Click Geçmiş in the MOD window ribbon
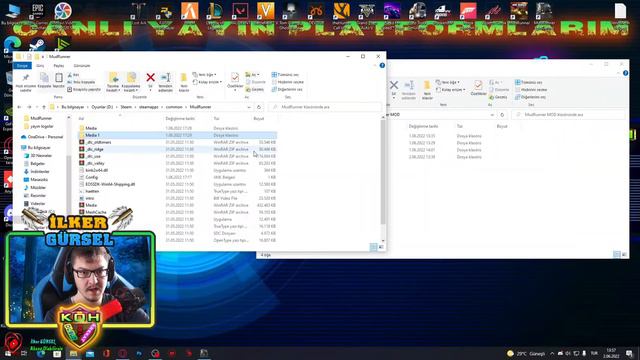 pyautogui.click(x=498, y=97)
